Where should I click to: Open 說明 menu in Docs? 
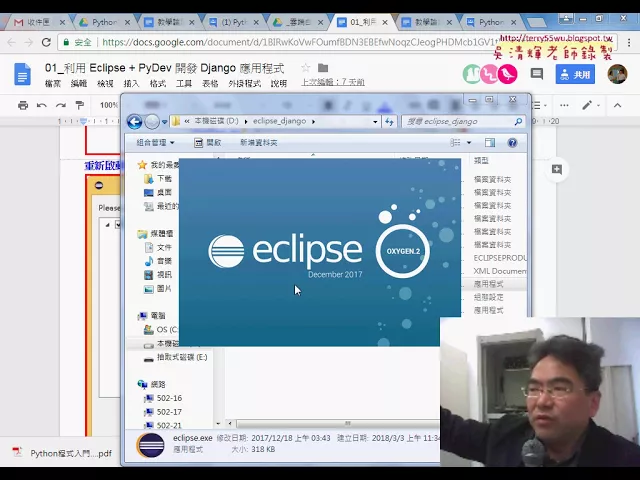(x=279, y=83)
